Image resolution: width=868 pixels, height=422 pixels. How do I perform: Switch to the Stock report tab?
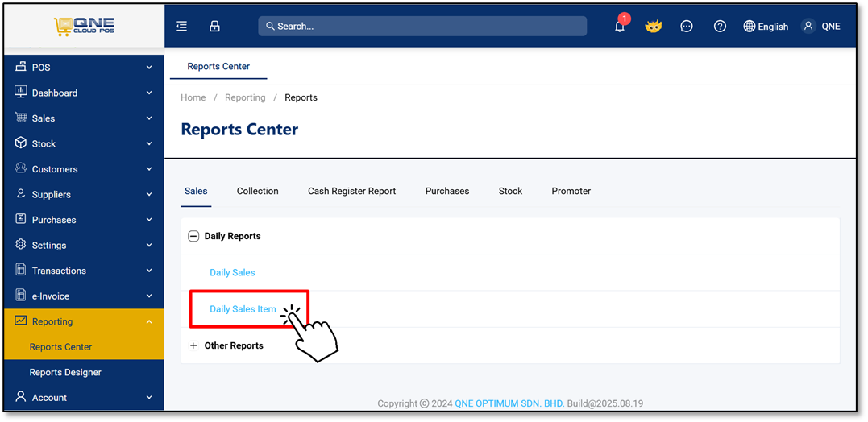510,192
